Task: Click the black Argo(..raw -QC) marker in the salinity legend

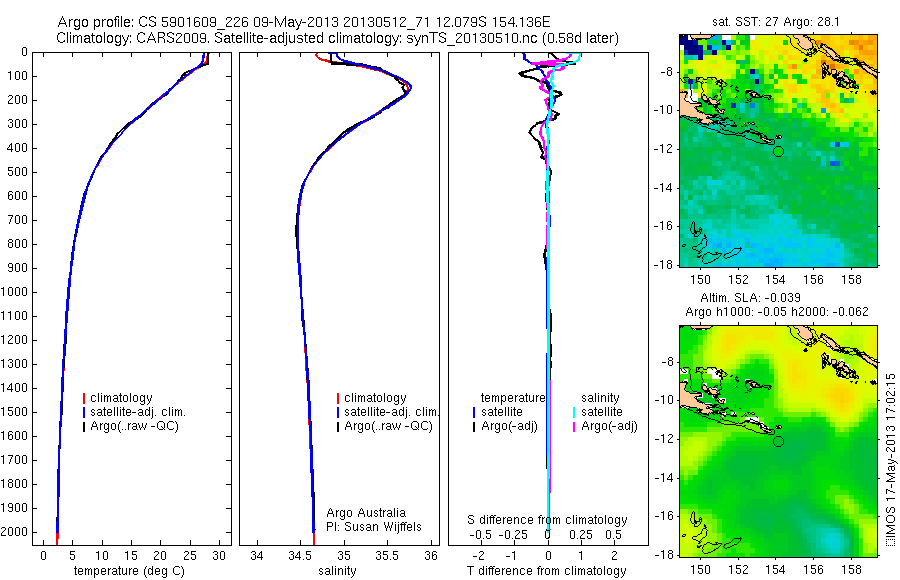Action: pyautogui.click(x=338, y=426)
